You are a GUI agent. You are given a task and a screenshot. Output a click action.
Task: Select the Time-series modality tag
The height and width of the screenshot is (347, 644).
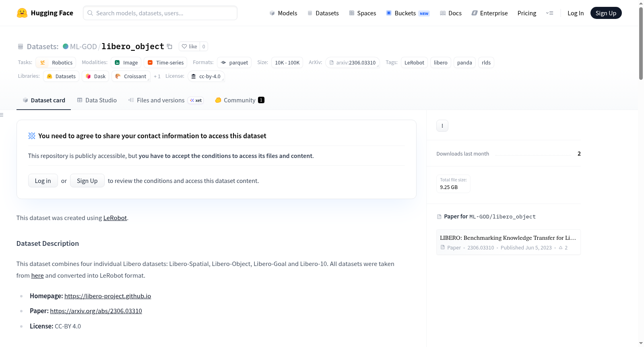165,62
